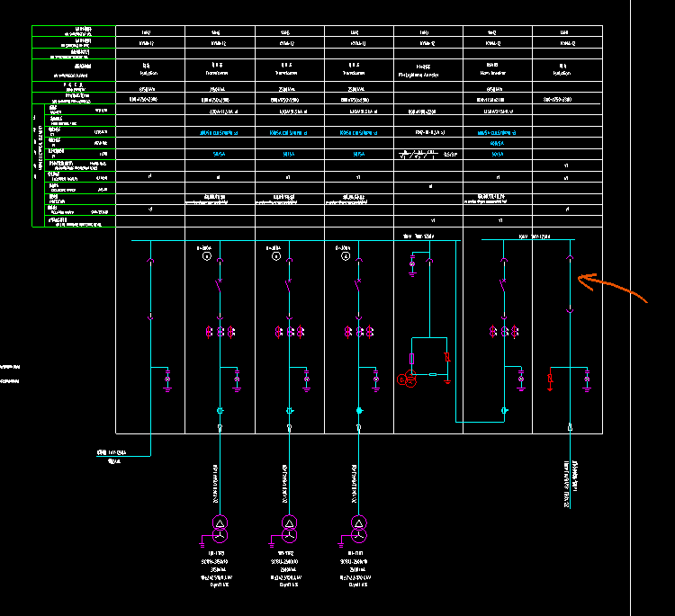Pick the circled meter symbol on the second feeder
The height and width of the screenshot is (616, 675).
point(207,256)
